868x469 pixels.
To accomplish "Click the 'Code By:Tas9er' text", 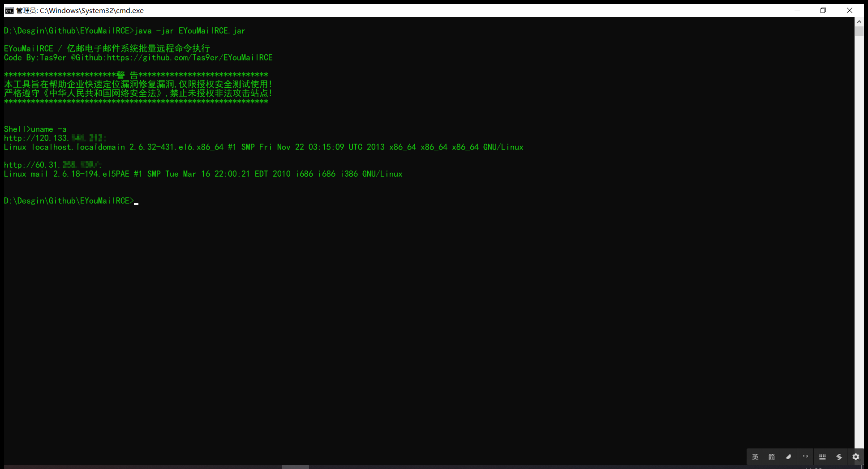I will (35, 58).
